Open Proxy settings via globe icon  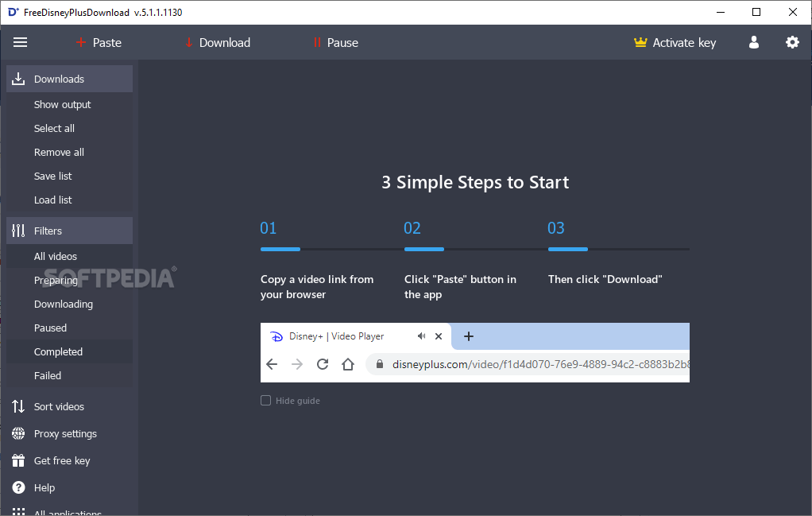(17, 433)
